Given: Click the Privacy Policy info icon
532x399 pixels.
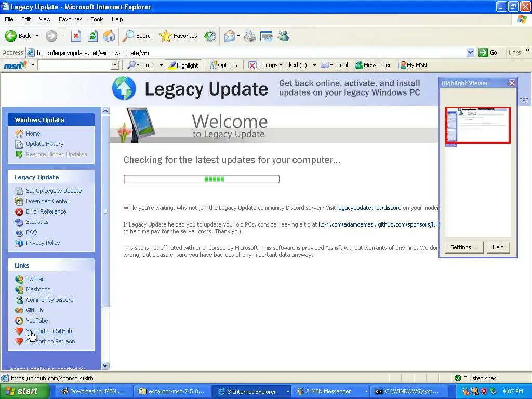Looking at the screenshot, I should point(19,243).
